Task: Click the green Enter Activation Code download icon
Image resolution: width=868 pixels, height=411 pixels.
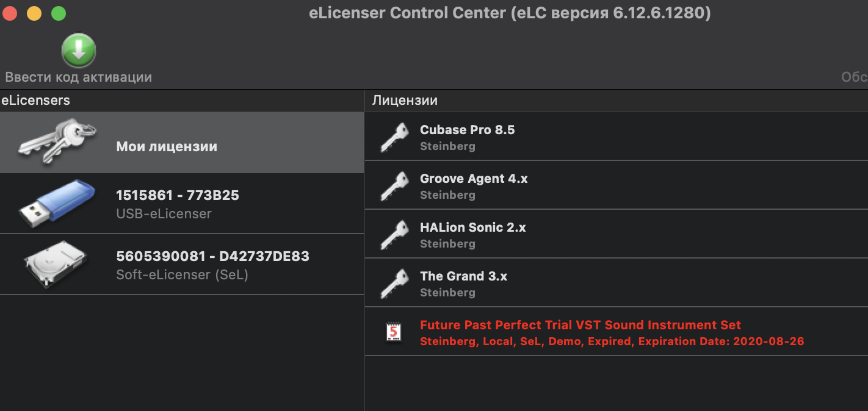Action: [79, 51]
